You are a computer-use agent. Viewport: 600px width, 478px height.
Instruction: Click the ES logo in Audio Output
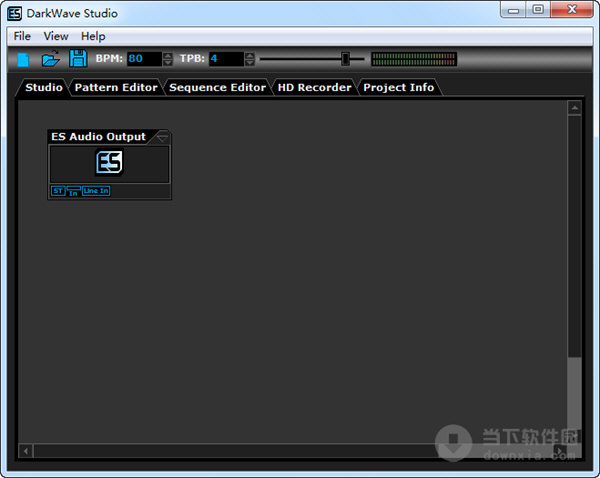(x=109, y=162)
